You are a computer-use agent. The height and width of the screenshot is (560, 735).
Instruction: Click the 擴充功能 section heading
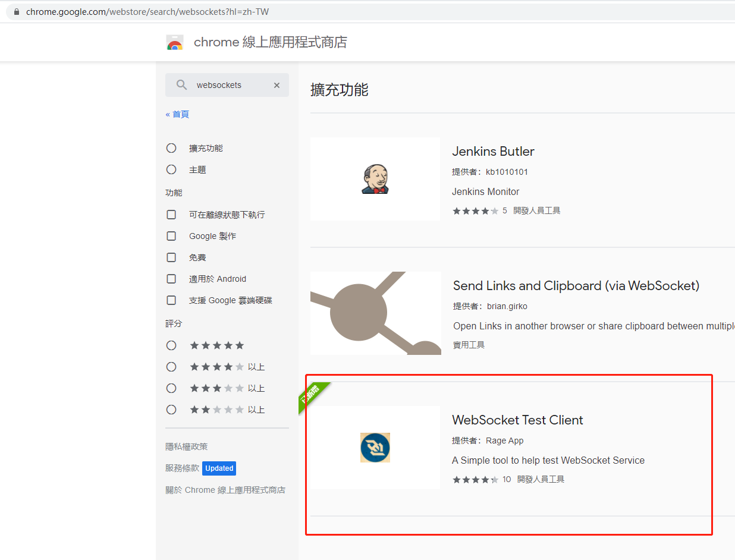pos(340,90)
